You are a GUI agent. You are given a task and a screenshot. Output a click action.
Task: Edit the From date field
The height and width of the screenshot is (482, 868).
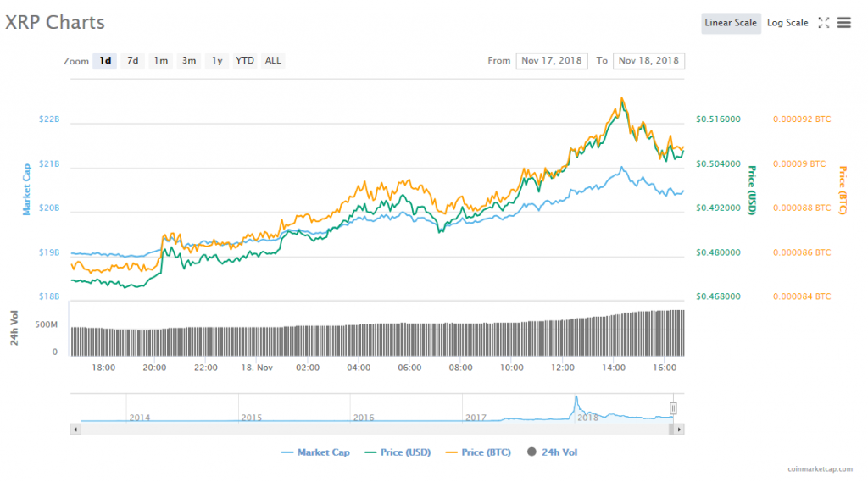coord(551,61)
